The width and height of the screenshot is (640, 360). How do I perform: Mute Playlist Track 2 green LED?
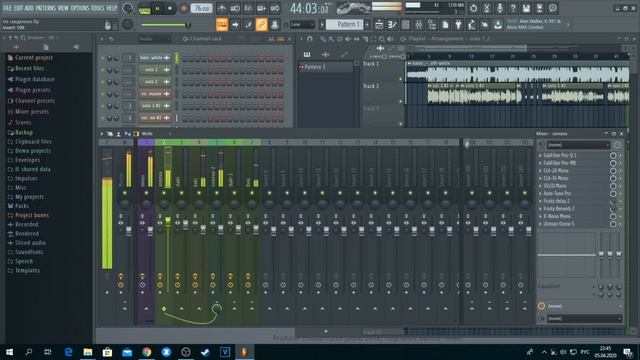pos(400,101)
